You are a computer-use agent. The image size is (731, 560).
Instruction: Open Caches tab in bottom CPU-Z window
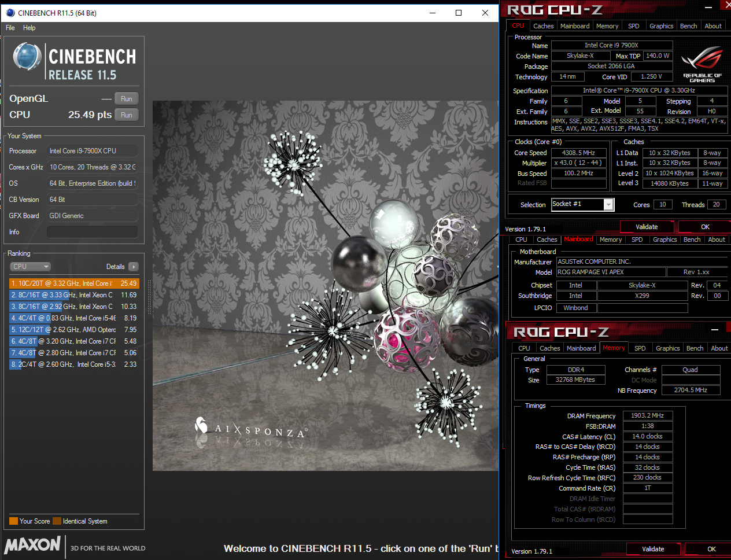tap(549, 348)
